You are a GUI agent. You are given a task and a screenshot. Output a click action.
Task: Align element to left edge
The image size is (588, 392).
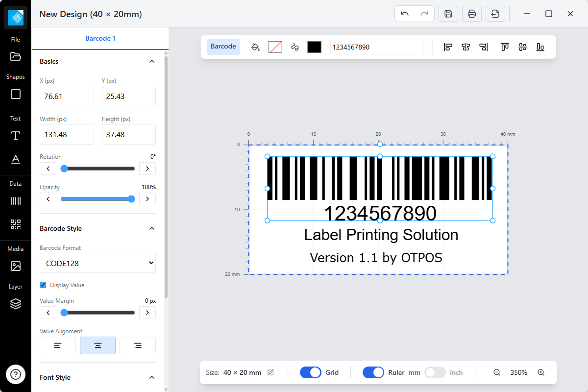click(448, 47)
